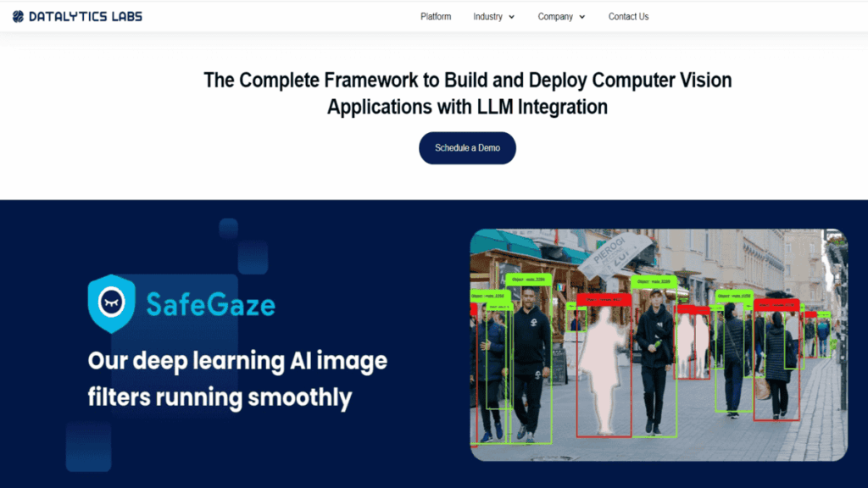Select the SafeGaze product name text
Screen dimensions: 868x488
[210, 305]
